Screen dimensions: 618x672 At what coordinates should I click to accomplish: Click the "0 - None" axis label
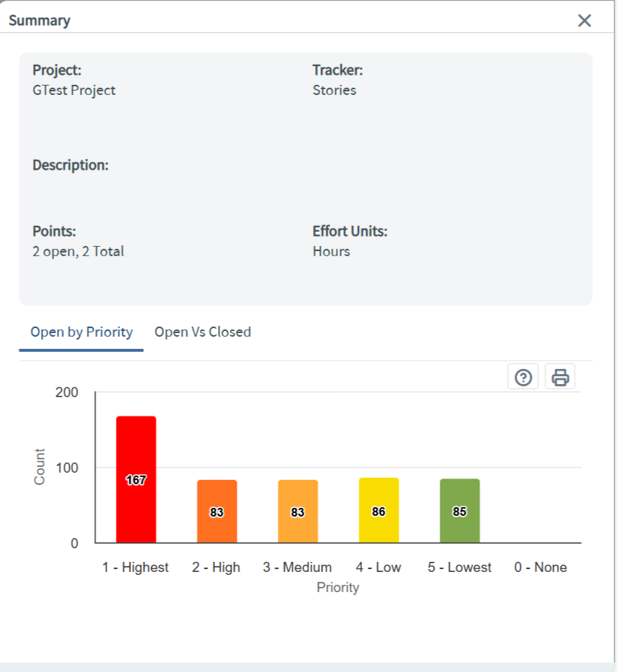[x=540, y=568]
